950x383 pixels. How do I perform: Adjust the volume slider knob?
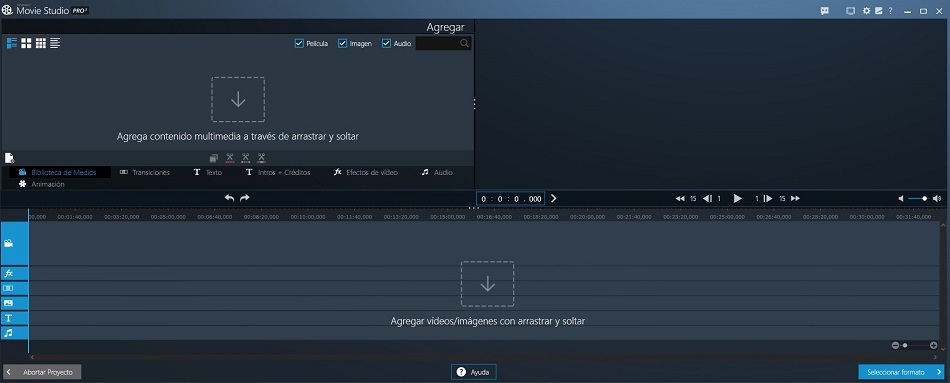[925, 198]
